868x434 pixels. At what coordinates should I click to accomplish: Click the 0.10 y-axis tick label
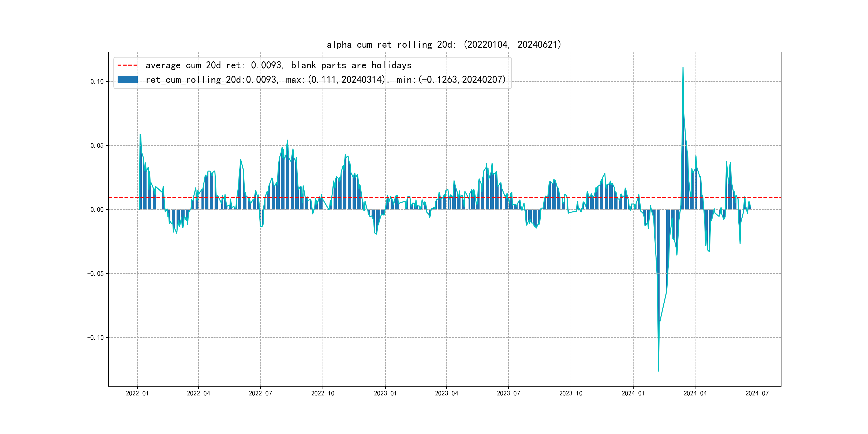(97, 81)
